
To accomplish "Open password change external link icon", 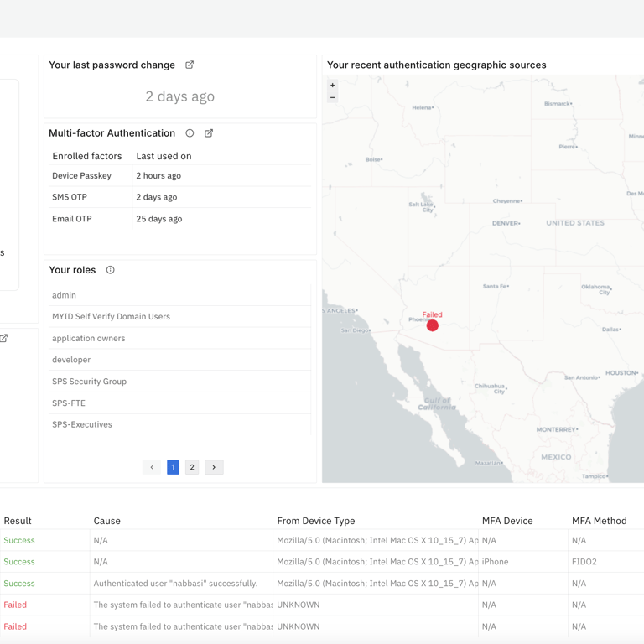I will pyautogui.click(x=190, y=65).
